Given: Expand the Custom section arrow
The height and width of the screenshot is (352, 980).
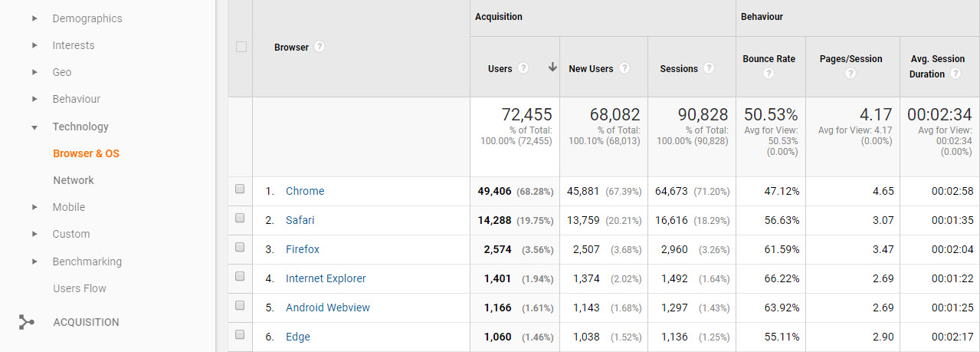Looking at the screenshot, I should tap(34, 234).
